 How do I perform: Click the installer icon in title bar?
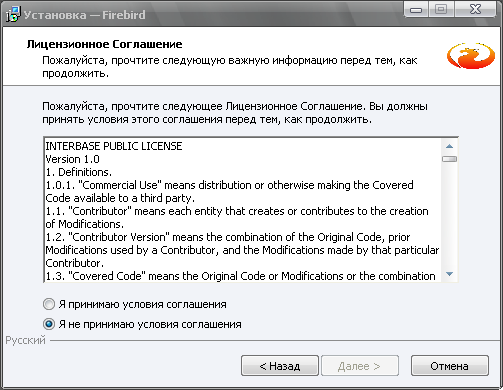click(x=13, y=15)
